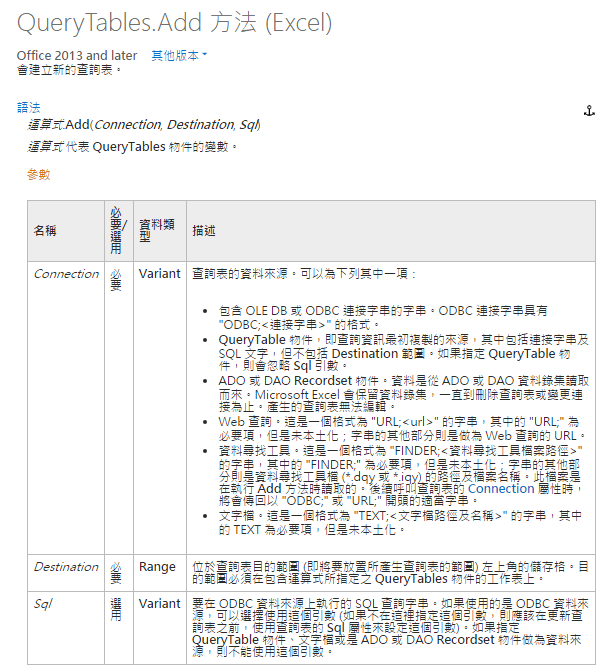
Task: Click the sentence 查詢表的資料來源。可以為下列其中一項
Action: coord(304,273)
